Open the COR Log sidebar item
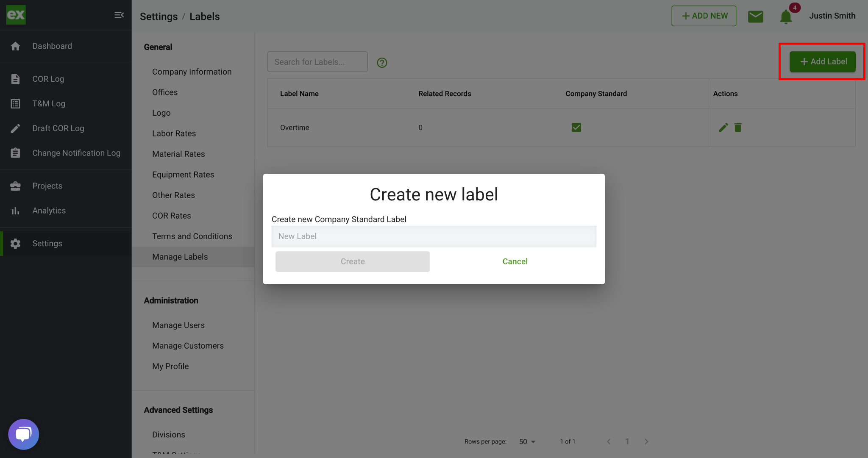Screen dimensions: 868x458 click(x=48, y=79)
